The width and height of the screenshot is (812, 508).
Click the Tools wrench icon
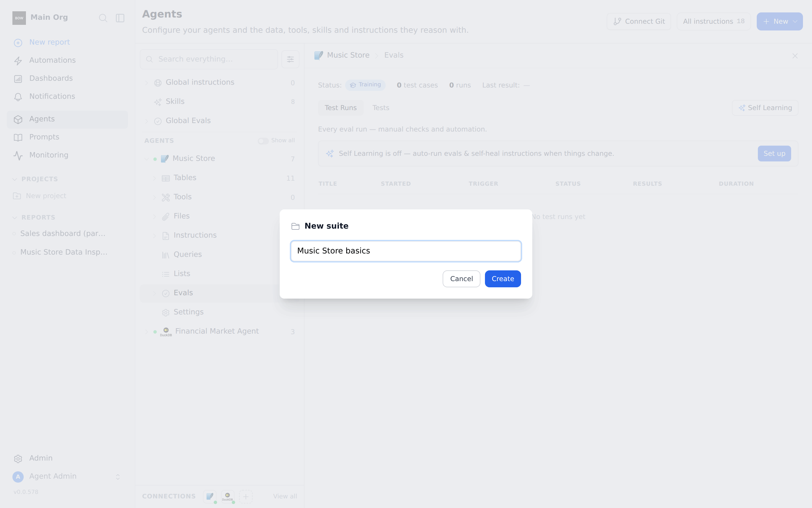tap(166, 197)
